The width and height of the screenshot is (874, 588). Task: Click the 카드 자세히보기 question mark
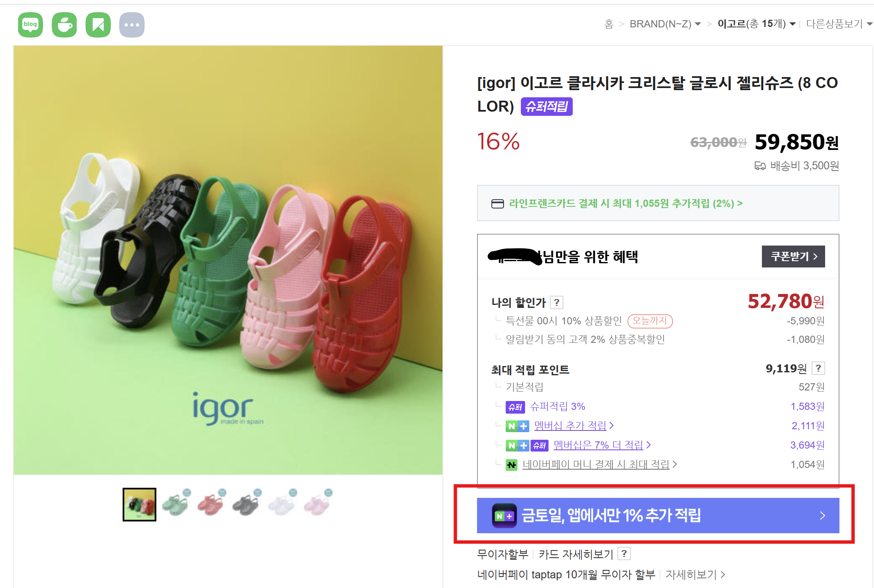point(624,554)
